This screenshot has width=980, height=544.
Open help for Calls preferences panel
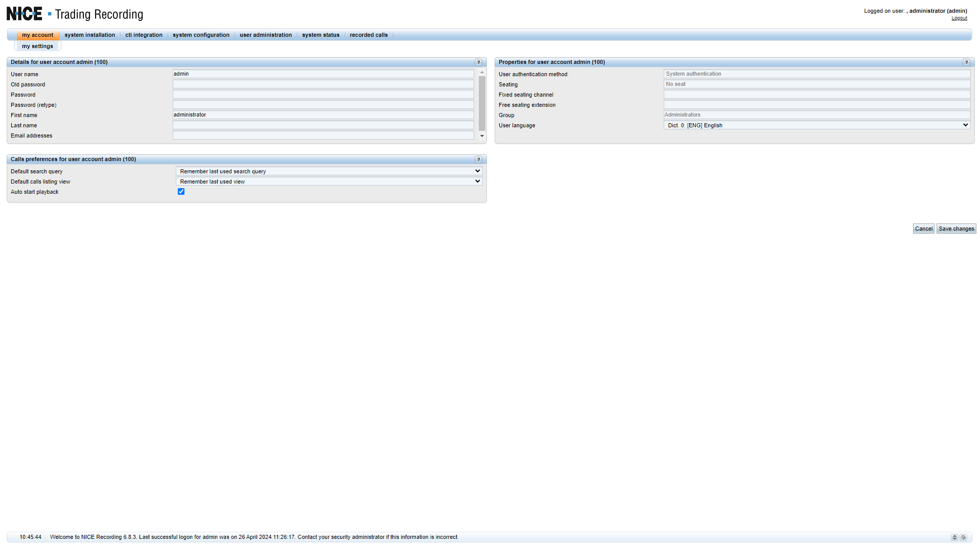click(x=479, y=160)
